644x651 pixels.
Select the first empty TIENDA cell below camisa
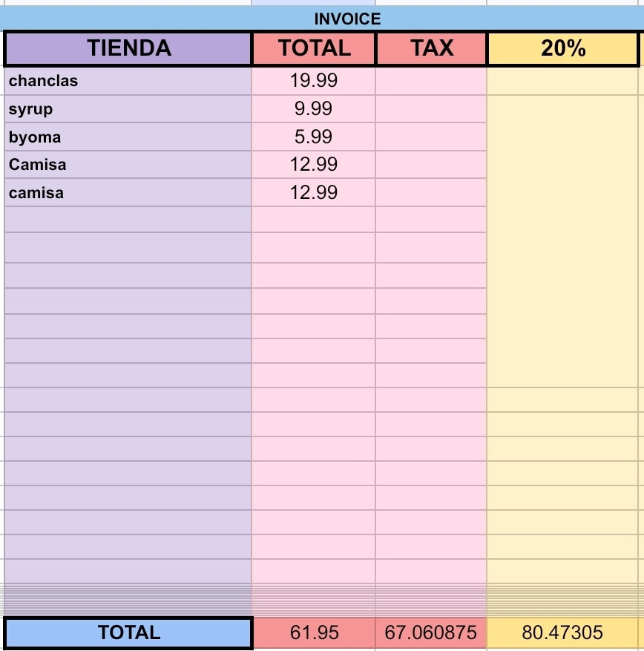128,220
